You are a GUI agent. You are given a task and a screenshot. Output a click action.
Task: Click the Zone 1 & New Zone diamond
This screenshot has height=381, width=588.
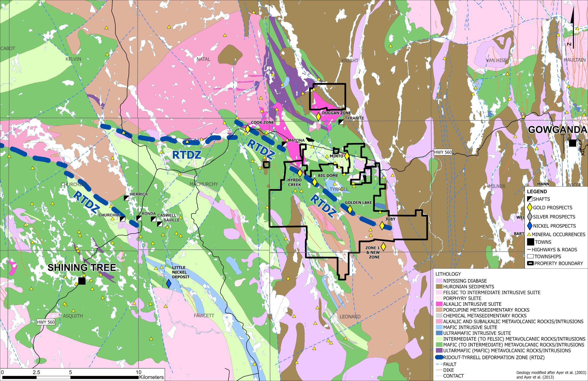[x=383, y=246]
